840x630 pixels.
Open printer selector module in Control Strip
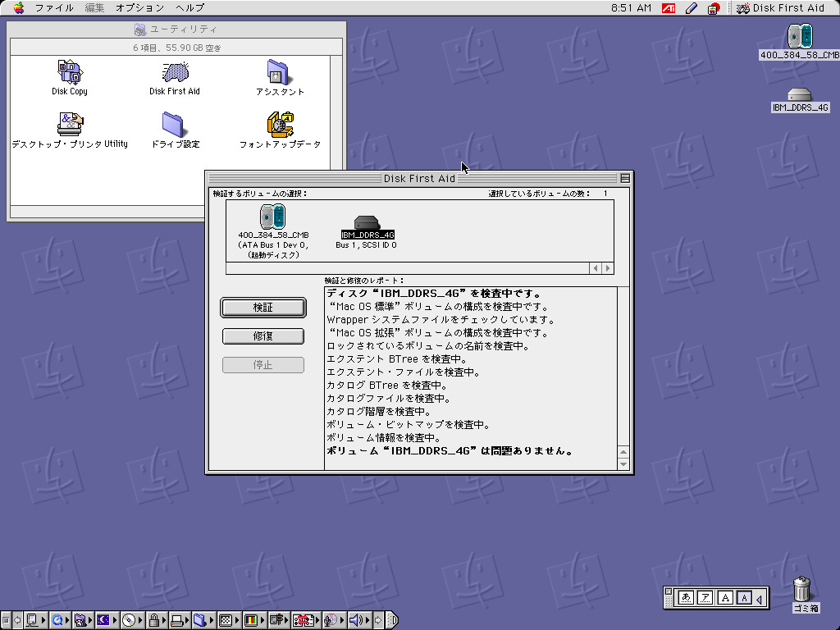pyautogui.click(x=180, y=620)
